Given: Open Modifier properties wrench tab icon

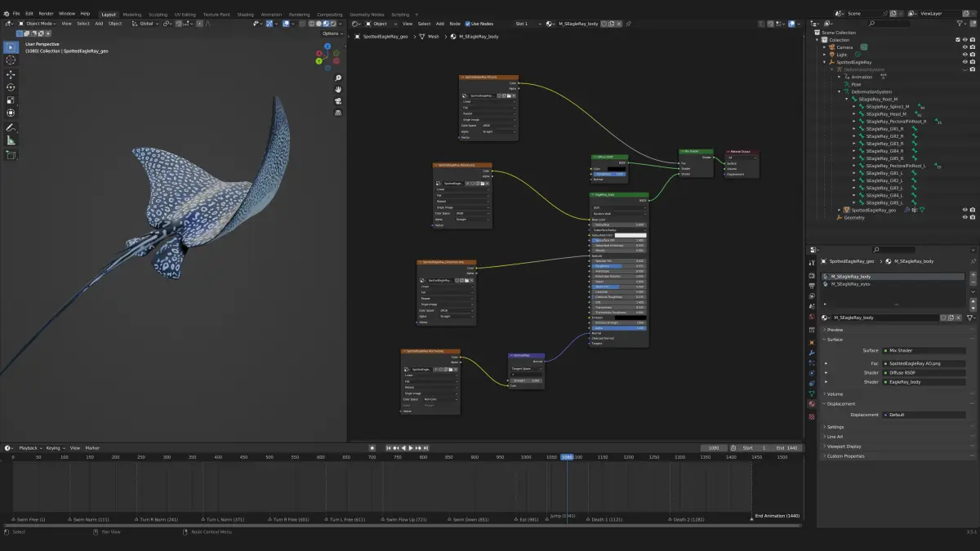Looking at the screenshot, I should [811, 353].
